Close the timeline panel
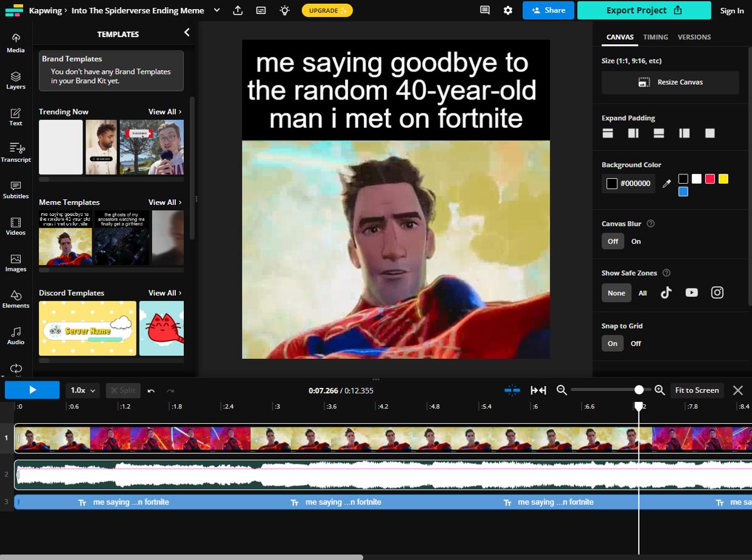Image resolution: width=752 pixels, height=560 pixels. pos(738,390)
